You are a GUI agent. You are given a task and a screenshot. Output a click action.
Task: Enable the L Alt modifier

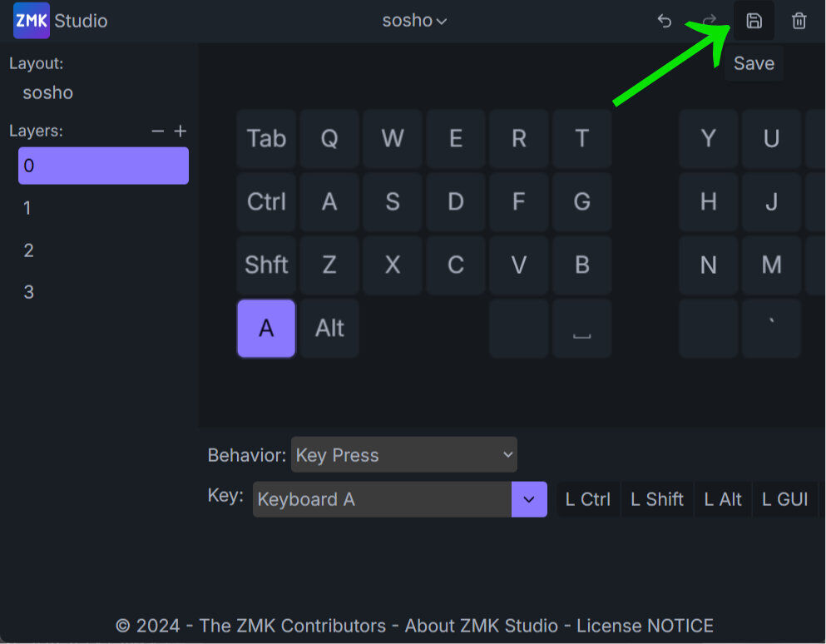(723, 499)
